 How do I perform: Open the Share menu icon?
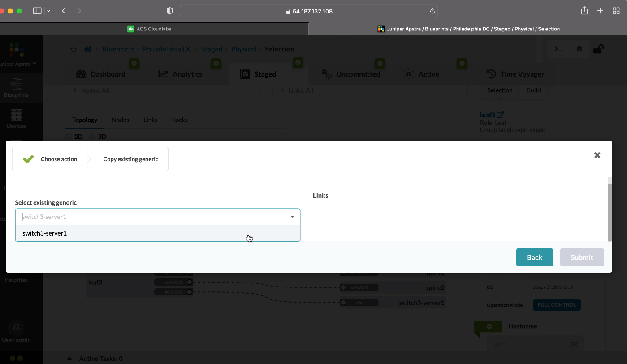pos(584,11)
